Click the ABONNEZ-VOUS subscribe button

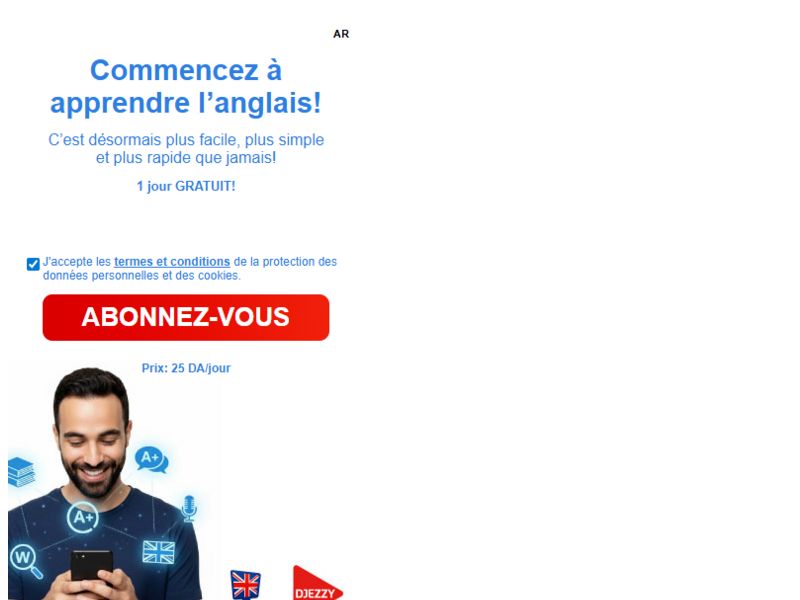(186, 317)
